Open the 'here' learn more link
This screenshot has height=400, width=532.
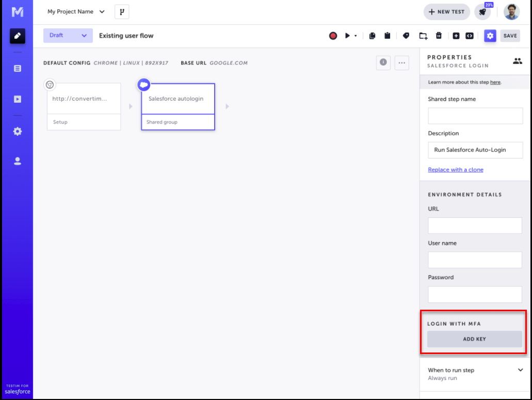(x=495, y=82)
